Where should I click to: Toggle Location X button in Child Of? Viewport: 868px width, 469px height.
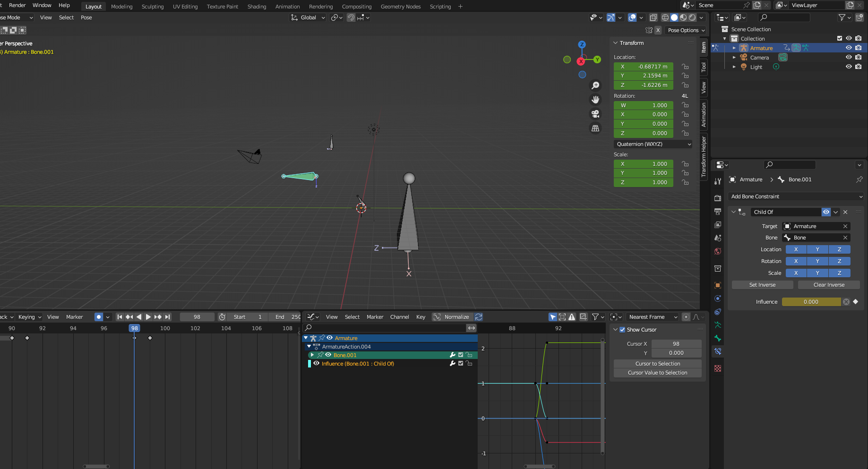tap(796, 249)
